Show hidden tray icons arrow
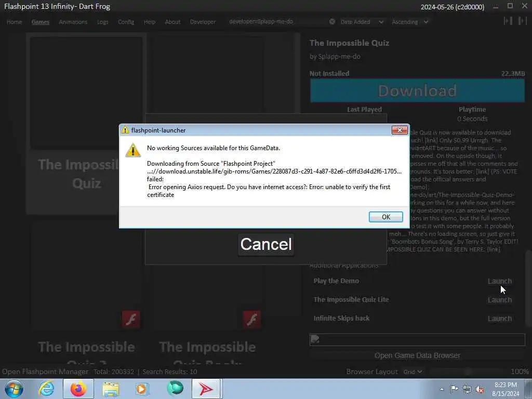 point(442,389)
